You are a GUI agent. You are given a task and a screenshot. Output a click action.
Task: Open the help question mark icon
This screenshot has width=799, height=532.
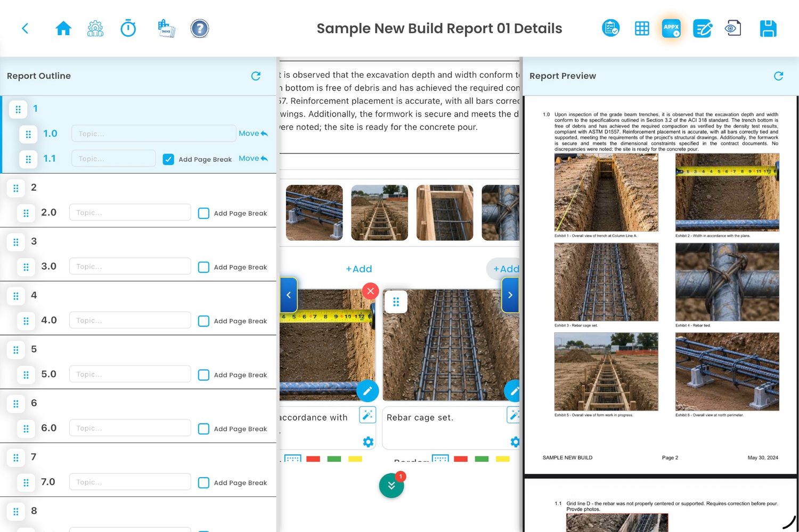200,28
